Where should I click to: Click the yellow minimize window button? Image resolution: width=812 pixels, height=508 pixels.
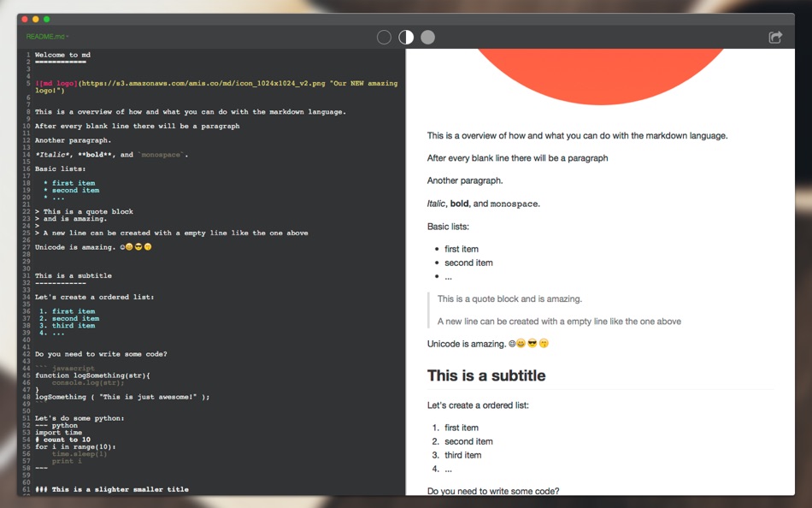tap(35, 19)
